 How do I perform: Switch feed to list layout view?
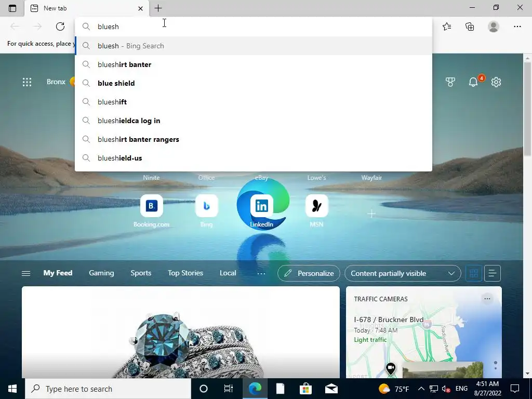coord(493,273)
